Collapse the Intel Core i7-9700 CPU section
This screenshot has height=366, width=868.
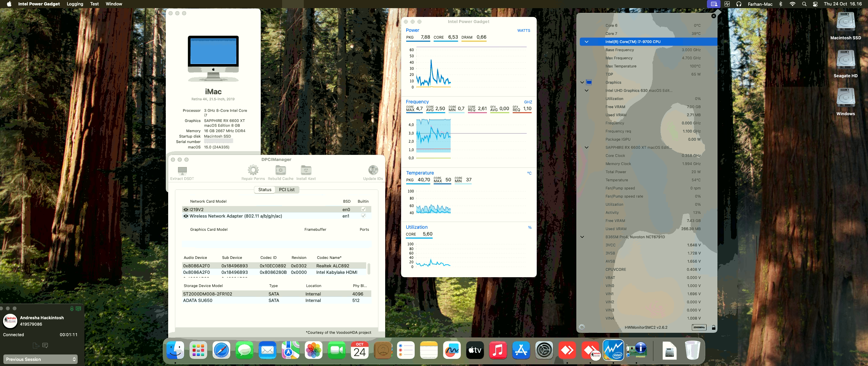coord(587,42)
